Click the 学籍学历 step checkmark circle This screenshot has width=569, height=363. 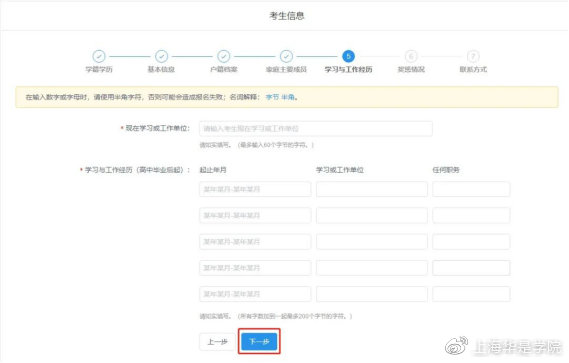99,56
